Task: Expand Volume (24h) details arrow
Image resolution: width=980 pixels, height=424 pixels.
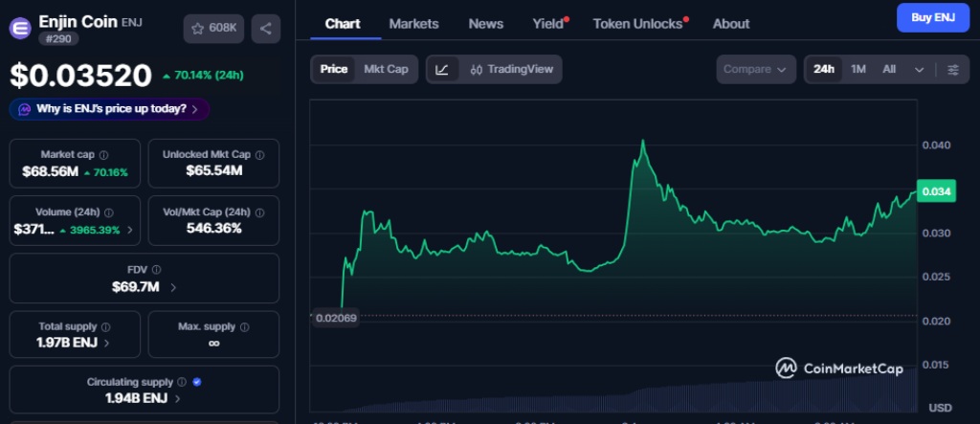Action: pyautogui.click(x=130, y=230)
